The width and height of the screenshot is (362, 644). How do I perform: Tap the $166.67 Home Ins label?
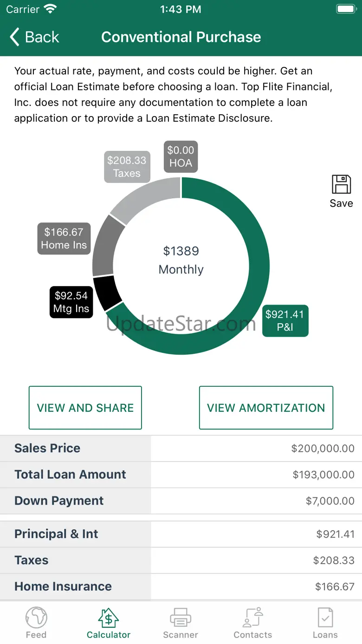coord(64,239)
